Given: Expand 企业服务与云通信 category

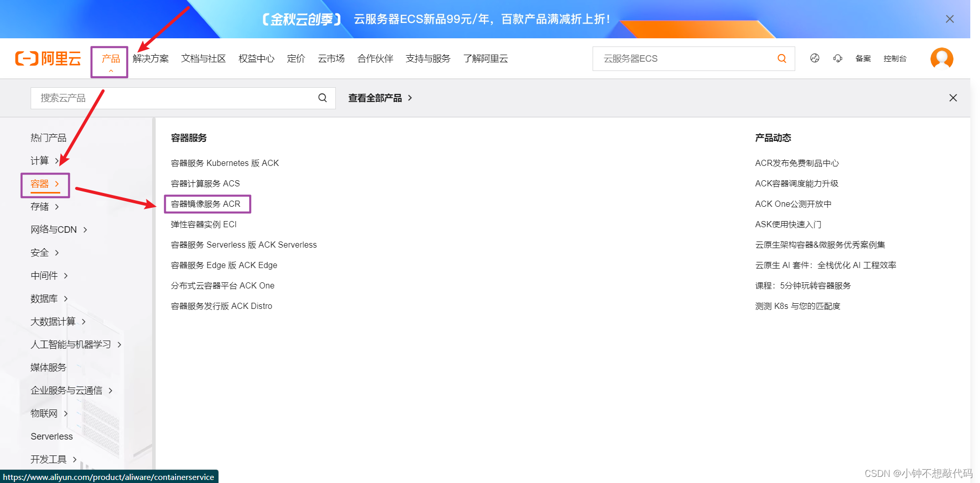Looking at the screenshot, I should (71, 391).
